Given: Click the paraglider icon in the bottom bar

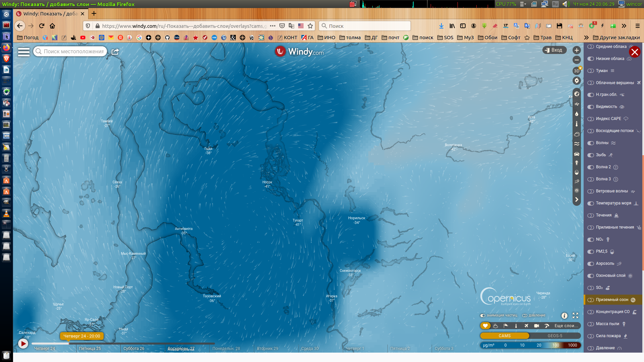Looking at the screenshot, I should click(547, 326).
